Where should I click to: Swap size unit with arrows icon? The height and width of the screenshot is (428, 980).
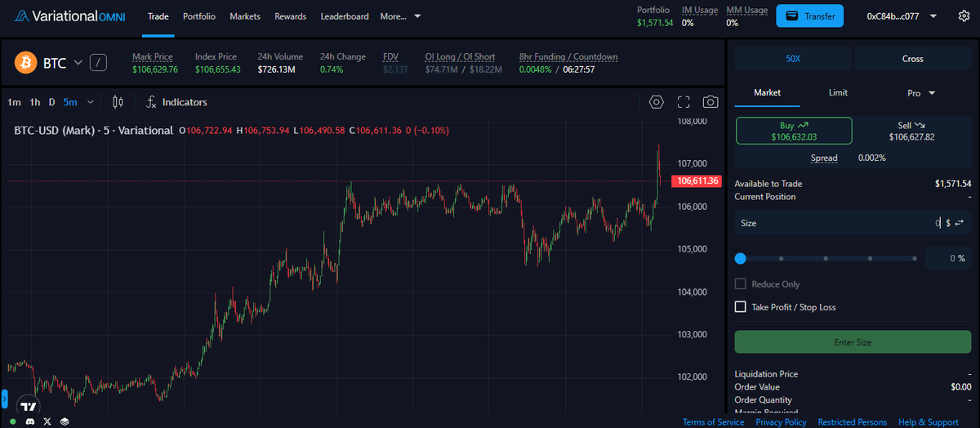959,222
